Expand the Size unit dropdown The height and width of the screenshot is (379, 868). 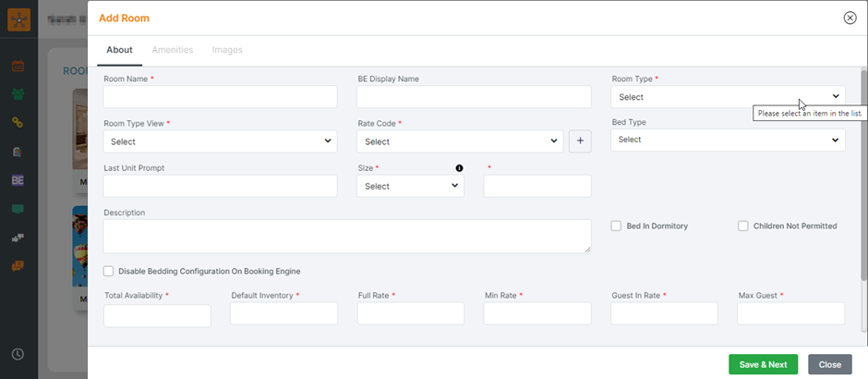click(x=410, y=186)
